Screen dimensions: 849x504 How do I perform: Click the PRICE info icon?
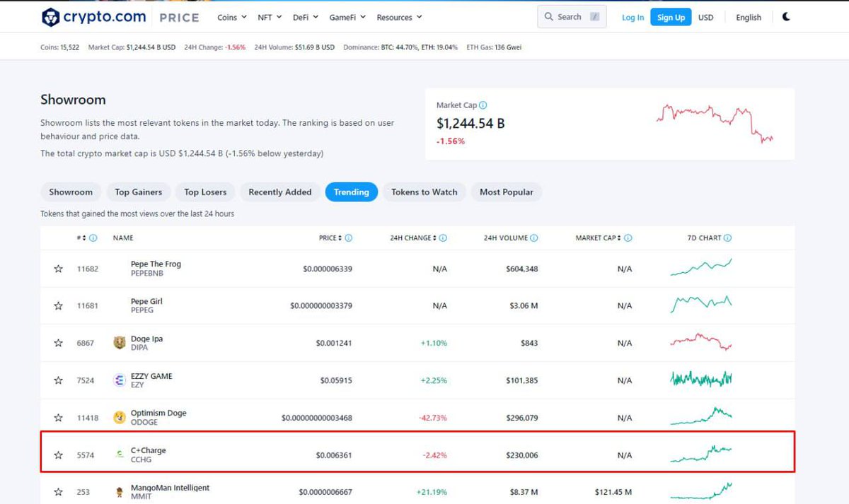pyautogui.click(x=349, y=238)
